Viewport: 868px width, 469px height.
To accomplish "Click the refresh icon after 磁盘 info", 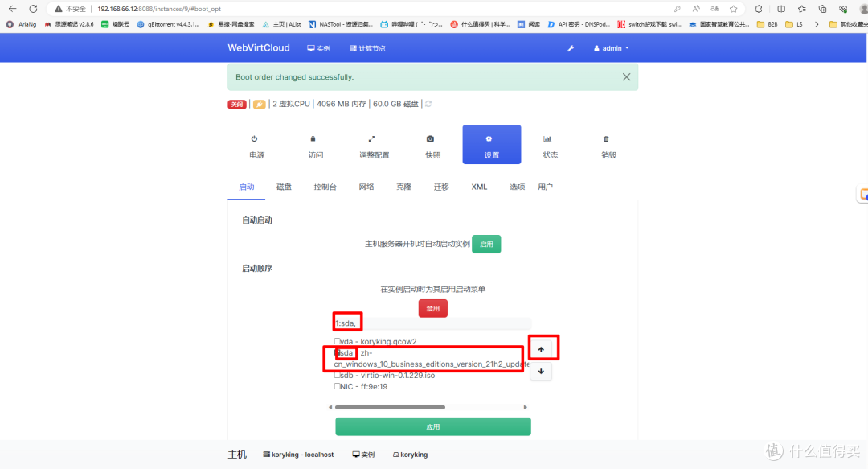I will point(428,104).
